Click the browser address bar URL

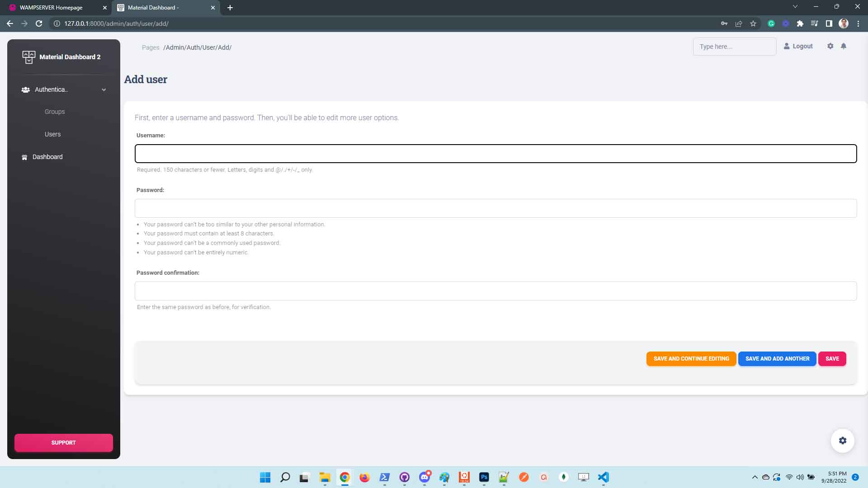pyautogui.click(x=116, y=23)
